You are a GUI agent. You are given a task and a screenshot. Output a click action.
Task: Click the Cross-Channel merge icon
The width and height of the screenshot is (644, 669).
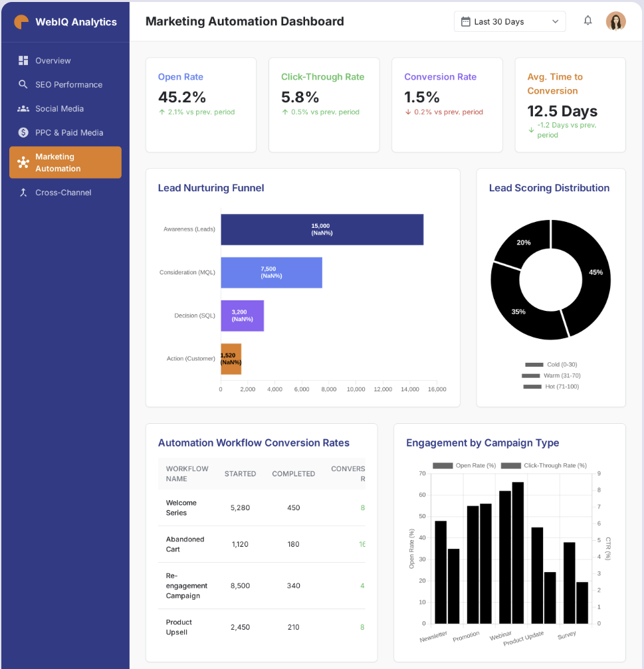[x=23, y=193]
